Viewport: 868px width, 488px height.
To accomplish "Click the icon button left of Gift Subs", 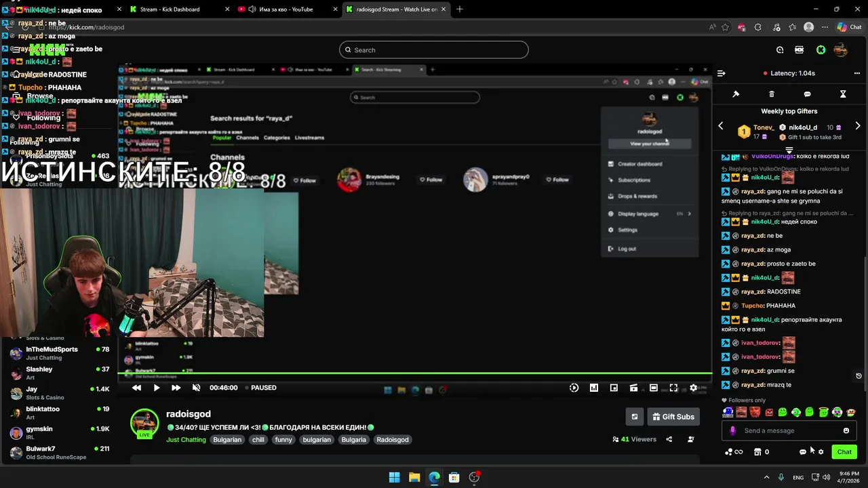I will coord(635,417).
